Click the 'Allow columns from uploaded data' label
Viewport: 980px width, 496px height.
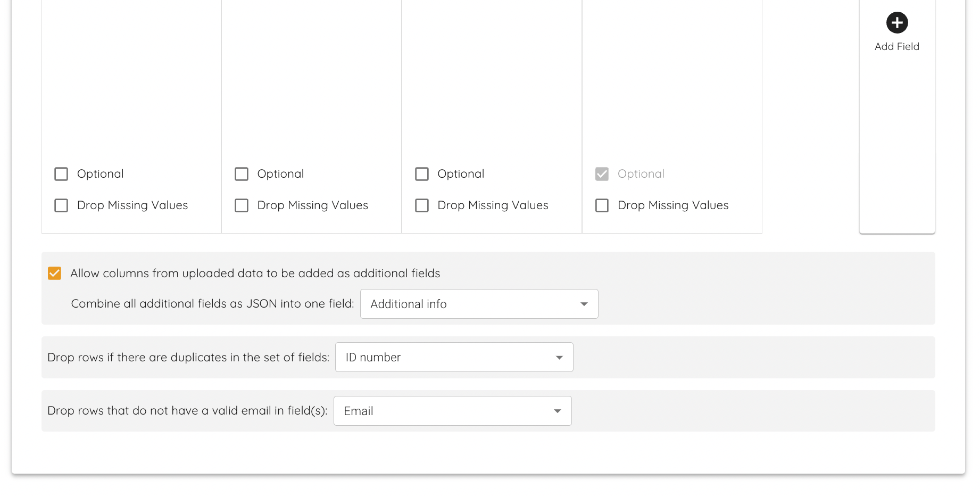tap(255, 273)
